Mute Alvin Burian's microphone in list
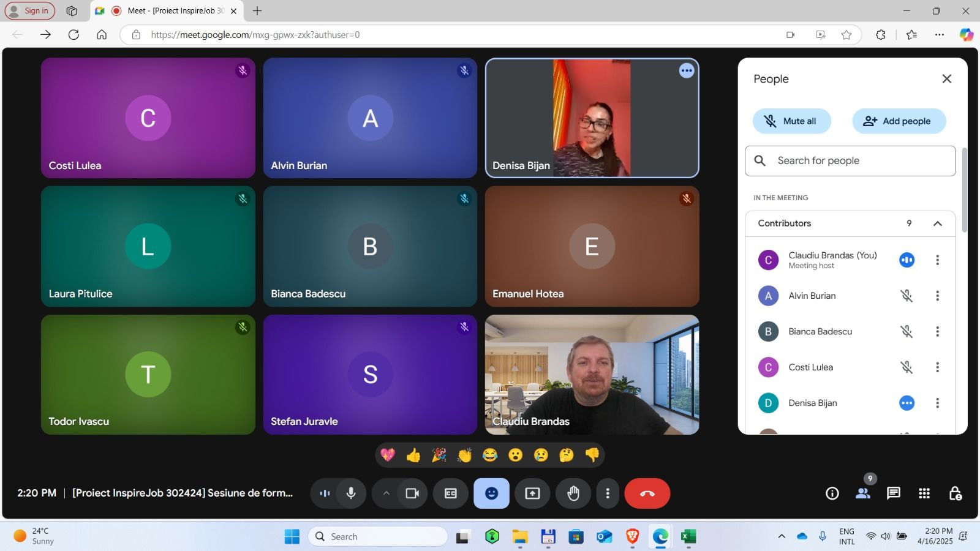This screenshot has width=980, height=551. click(907, 296)
